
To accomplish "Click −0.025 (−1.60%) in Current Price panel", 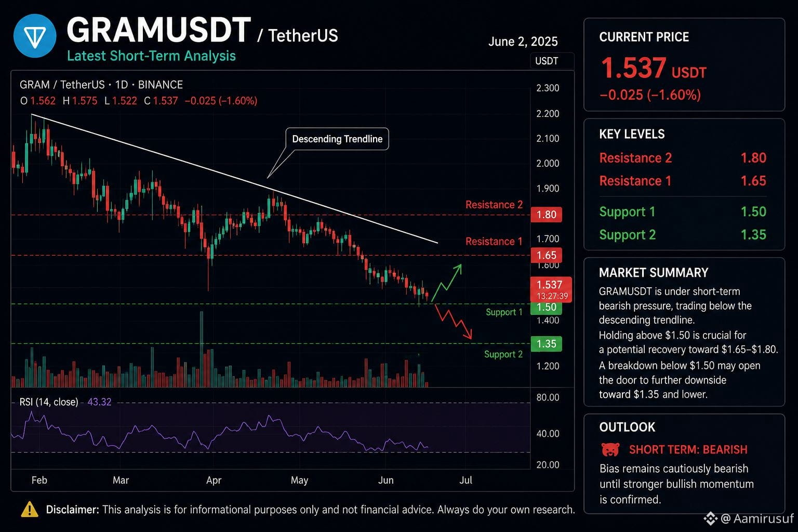I will [650, 95].
